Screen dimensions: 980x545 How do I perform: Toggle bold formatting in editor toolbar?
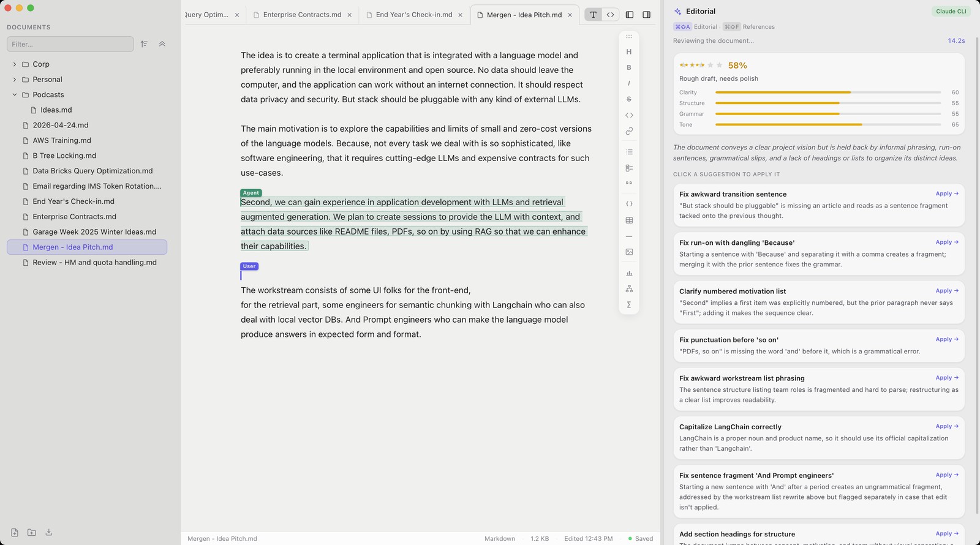[628, 67]
